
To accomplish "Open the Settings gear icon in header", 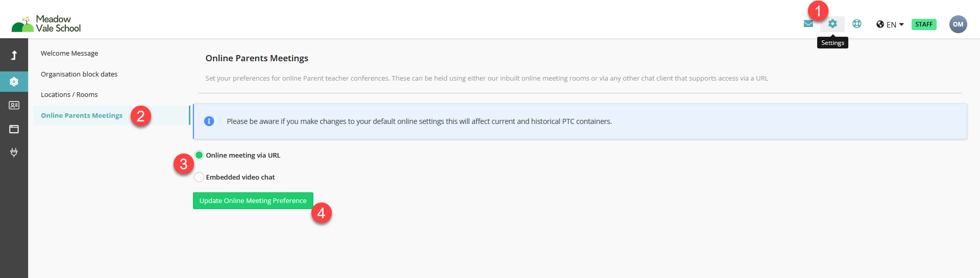I will tap(832, 24).
